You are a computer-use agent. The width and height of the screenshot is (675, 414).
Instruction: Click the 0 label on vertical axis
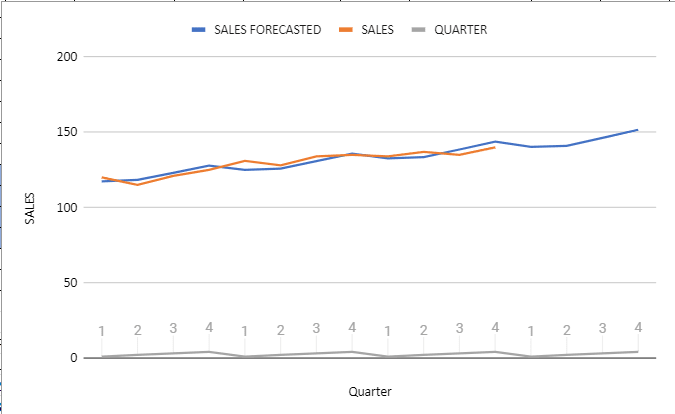coord(75,358)
